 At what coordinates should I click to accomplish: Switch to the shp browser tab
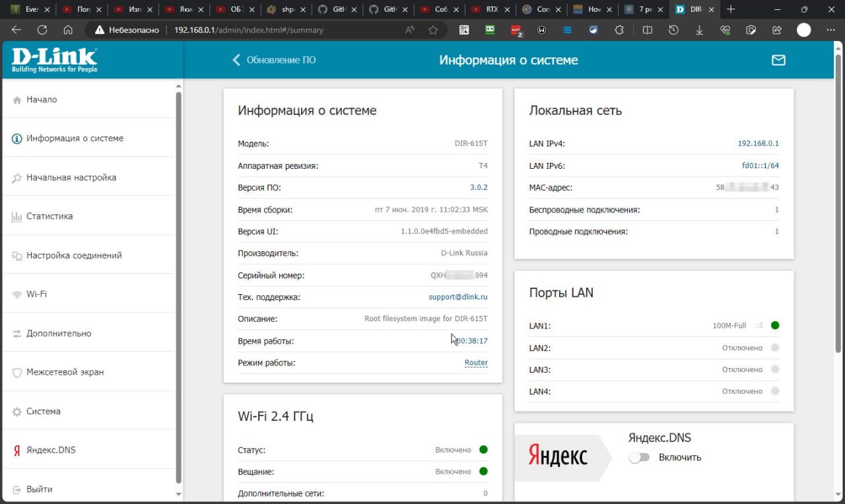pos(287,9)
